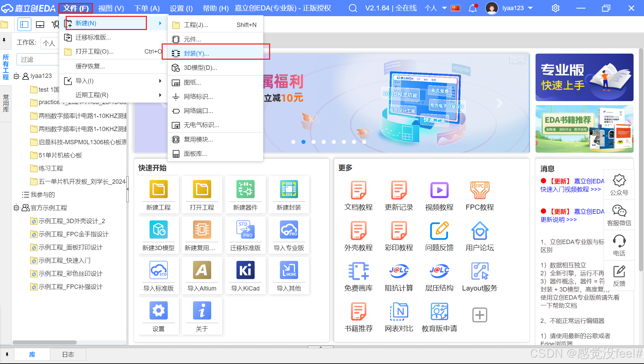
Task: Open the 帮助 (H) menu
Action: pyautogui.click(x=216, y=8)
